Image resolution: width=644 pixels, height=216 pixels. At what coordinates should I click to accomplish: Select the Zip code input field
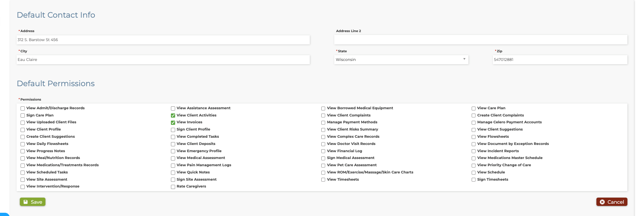click(560, 59)
